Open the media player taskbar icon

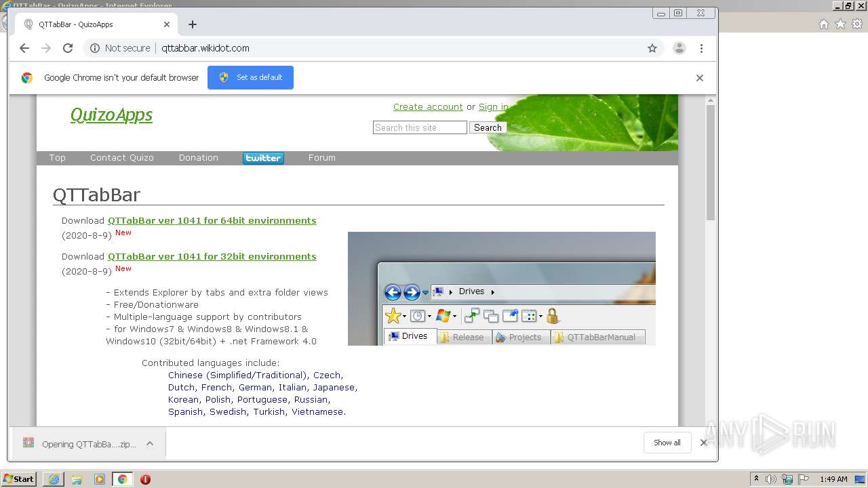coord(100,479)
